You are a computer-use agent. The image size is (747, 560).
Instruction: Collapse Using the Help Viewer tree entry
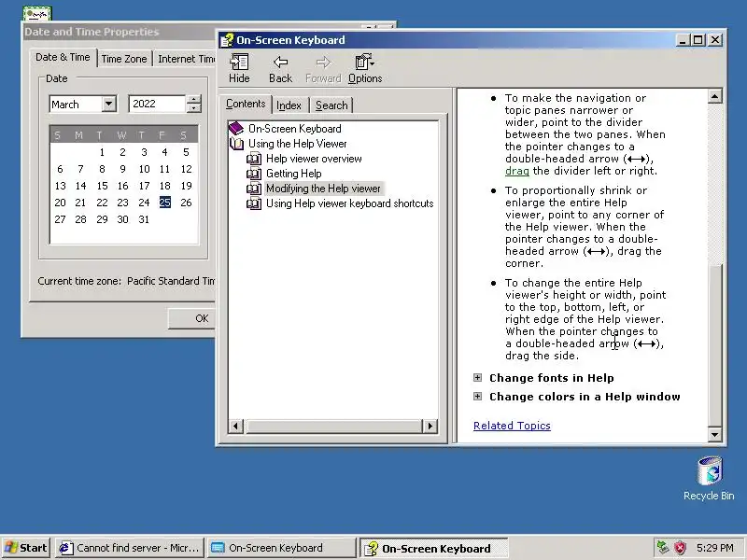click(x=297, y=144)
